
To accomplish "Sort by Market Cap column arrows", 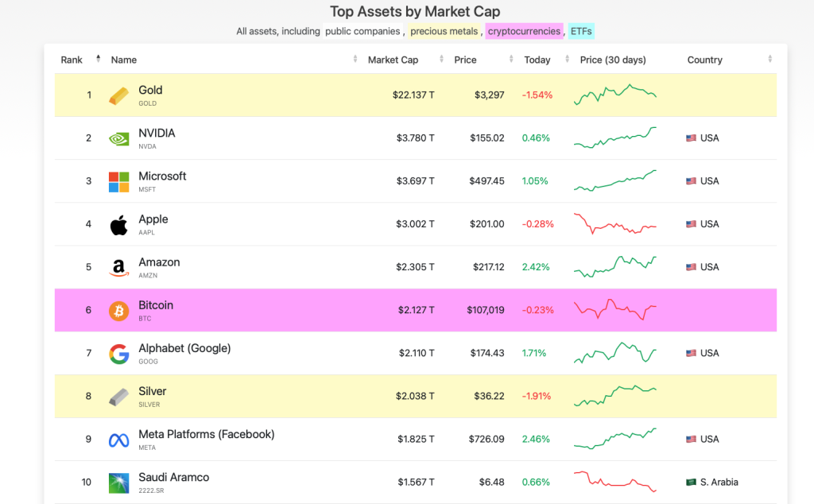I will tap(441, 59).
